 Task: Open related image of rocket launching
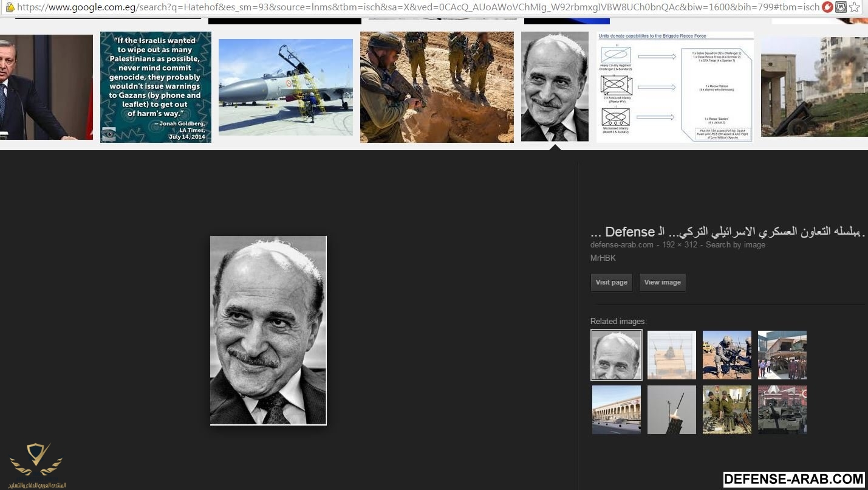coord(671,410)
